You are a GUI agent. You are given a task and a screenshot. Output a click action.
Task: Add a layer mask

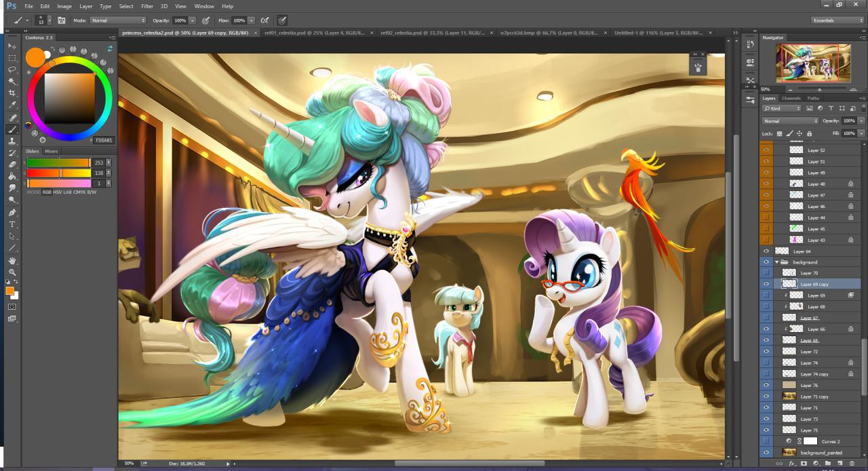(x=804, y=464)
